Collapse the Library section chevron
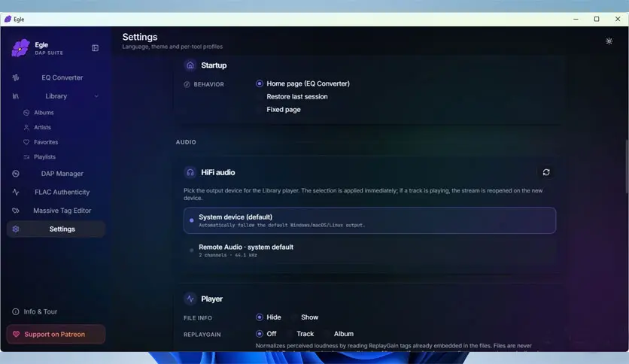Image resolution: width=629 pixels, height=364 pixels. (96, 96)
